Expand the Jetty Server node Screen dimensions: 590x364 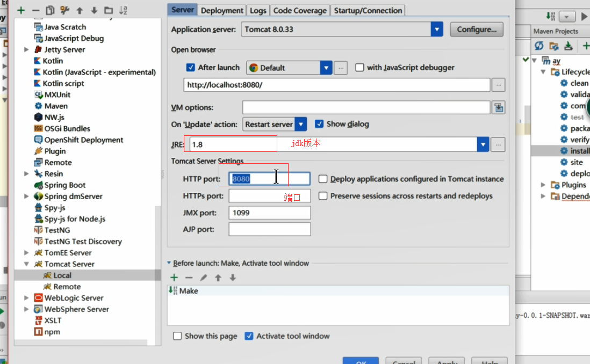point(26,49)
